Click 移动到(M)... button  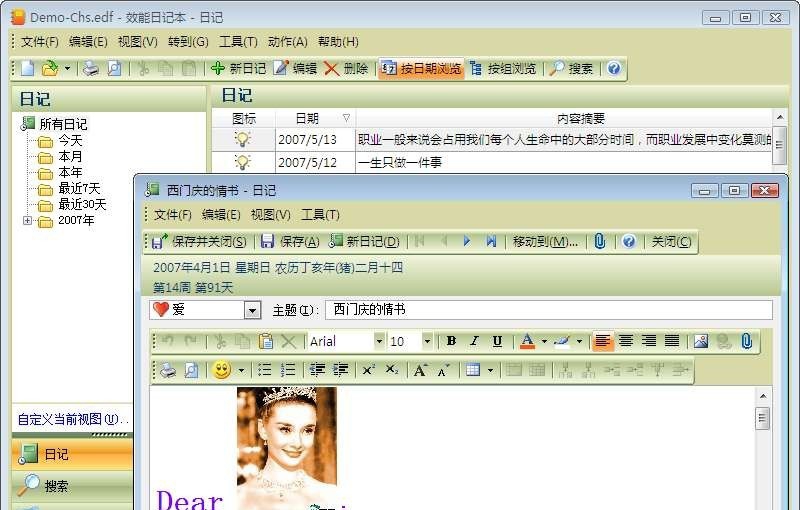tap(545, 241)
